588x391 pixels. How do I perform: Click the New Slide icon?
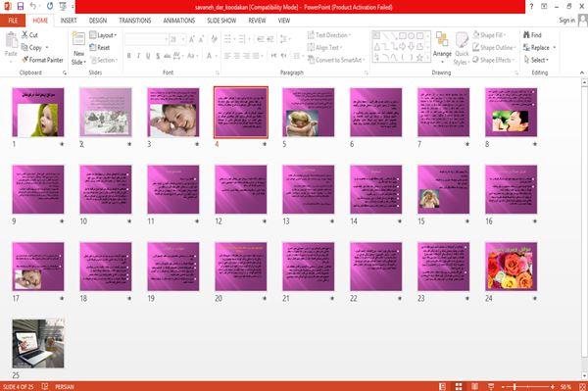point(78,39)
